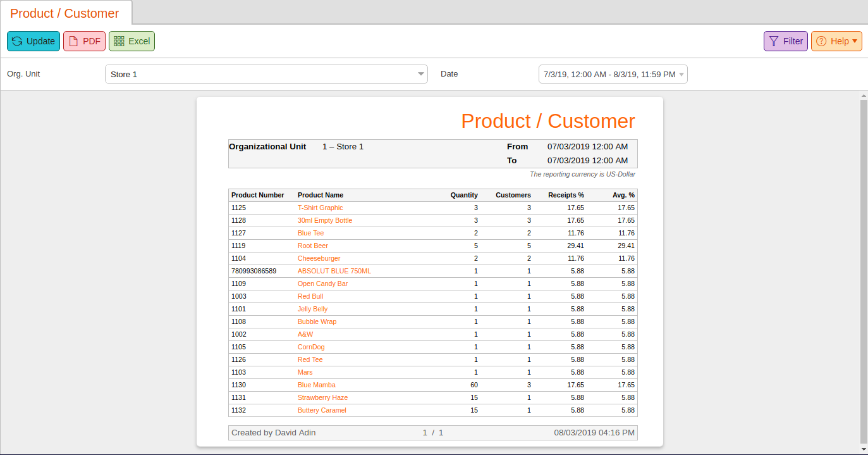Open the Buttery Caramel product link
Image resolution: width=868 pixels, height=455 pixels.
(322, 410)
